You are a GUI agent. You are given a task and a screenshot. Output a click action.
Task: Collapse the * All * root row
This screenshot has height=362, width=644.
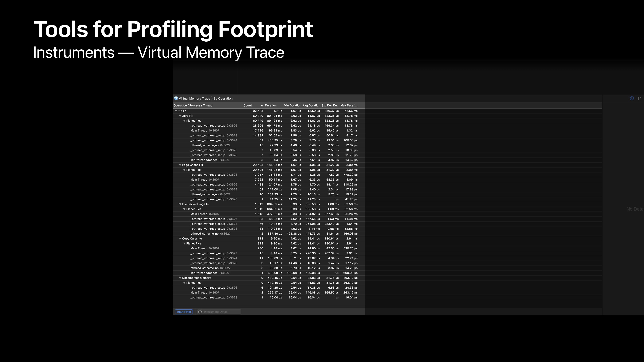176,111
